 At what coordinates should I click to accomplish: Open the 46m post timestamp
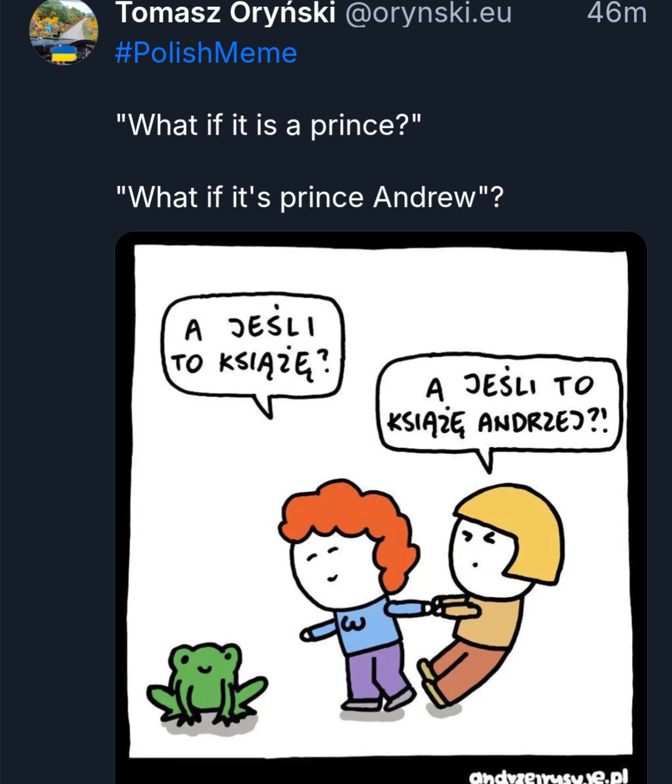point(617,13)
